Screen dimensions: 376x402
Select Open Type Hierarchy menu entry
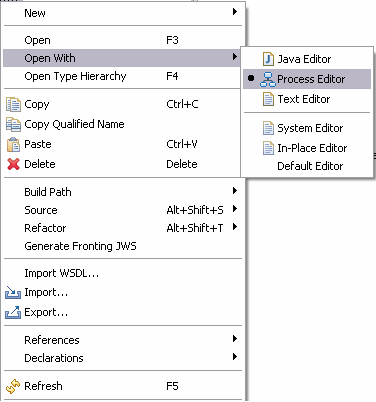click(x=122, y=76)
